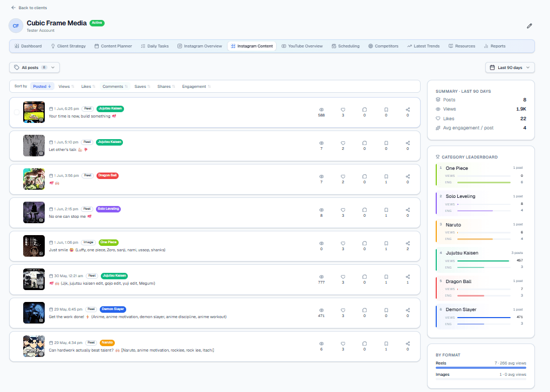Click the red Dragon Ball category tag
Image resolution: width=550 pixels, height=392 pixels.
(x=107, y=175)
